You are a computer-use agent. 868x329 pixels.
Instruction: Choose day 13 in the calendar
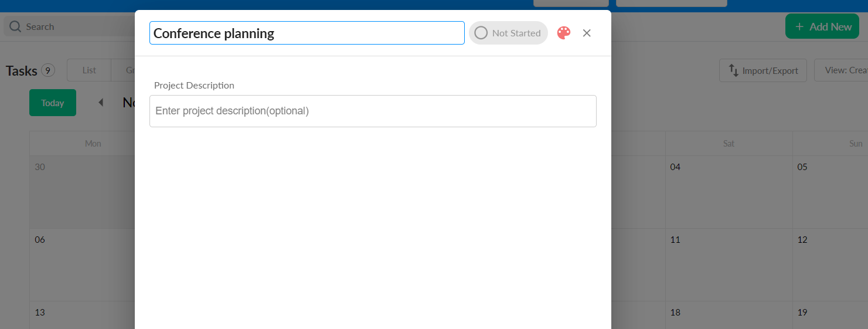pos(82,317)
